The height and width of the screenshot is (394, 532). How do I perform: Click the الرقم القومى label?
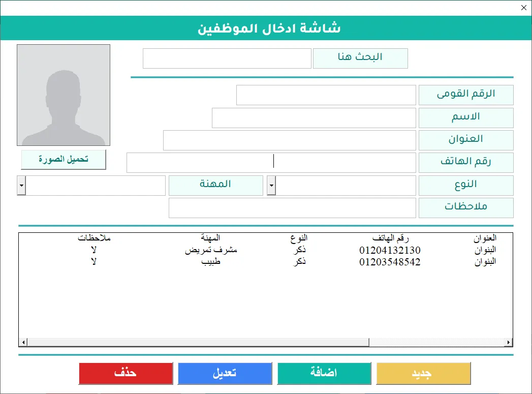click(x=466, y=95)
